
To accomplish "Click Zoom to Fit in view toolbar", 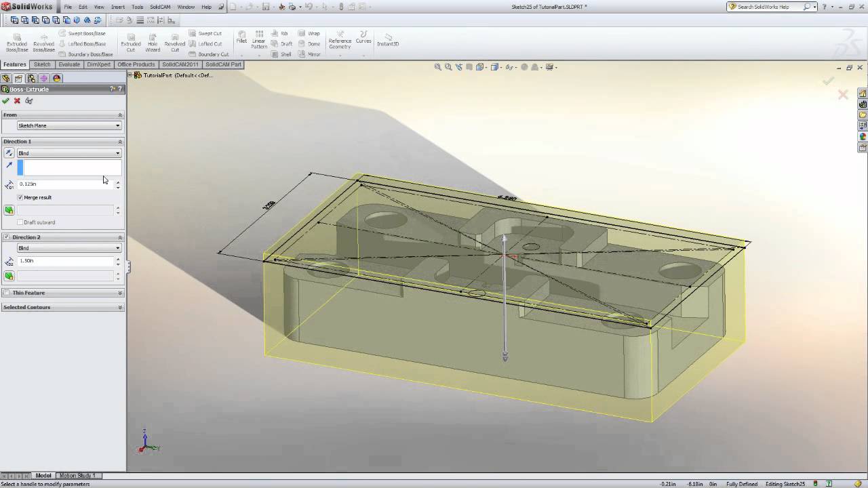I will (x=438, y=67).
